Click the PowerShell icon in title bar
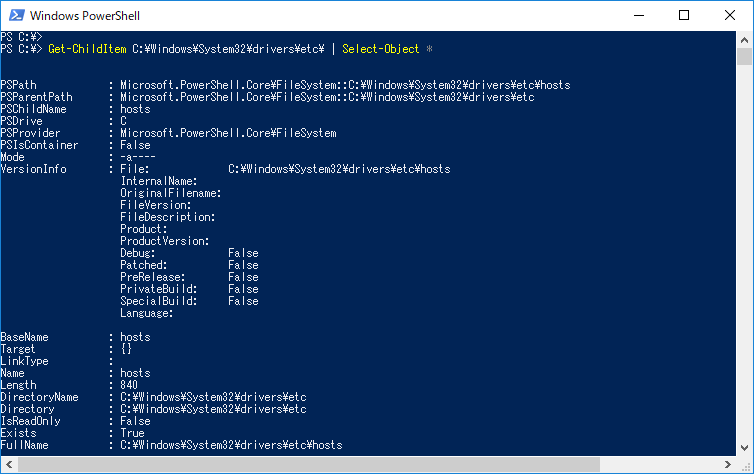 (16, 15)
